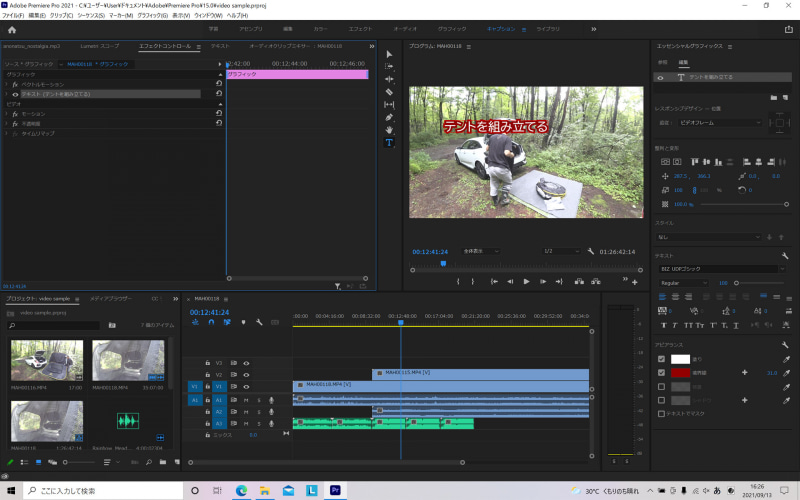
Task: Click left align text icon
Action: pyautogui.click(x=663, y=296)
